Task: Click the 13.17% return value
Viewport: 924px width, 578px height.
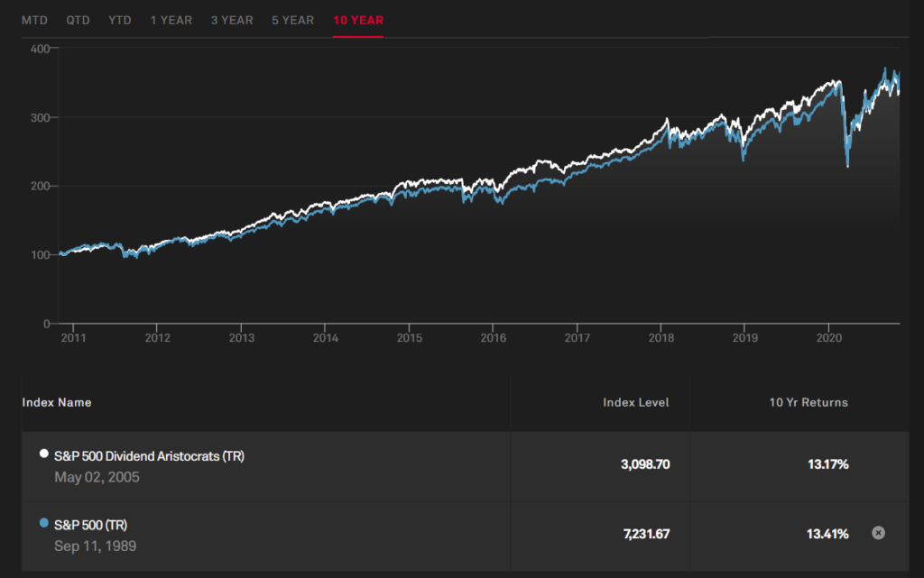Action: pyautogui.click(x=828, y=464)
